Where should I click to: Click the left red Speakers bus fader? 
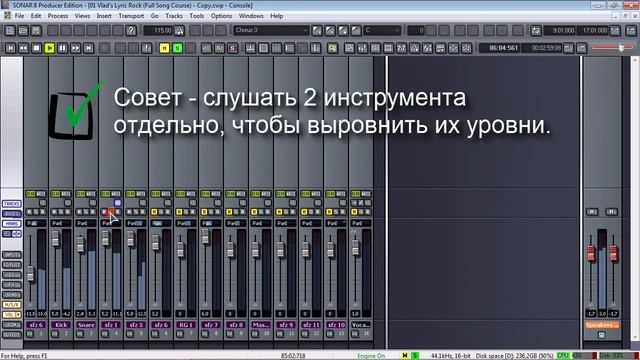[591, 253]
